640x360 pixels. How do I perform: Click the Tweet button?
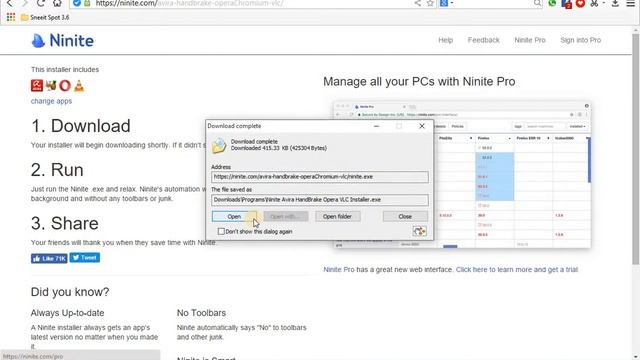(84, 258)
